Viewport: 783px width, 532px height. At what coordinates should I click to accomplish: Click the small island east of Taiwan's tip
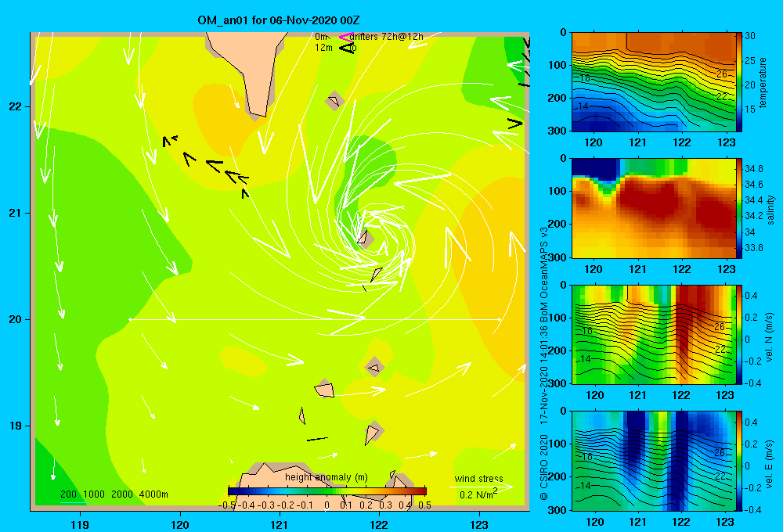(334, 101)
